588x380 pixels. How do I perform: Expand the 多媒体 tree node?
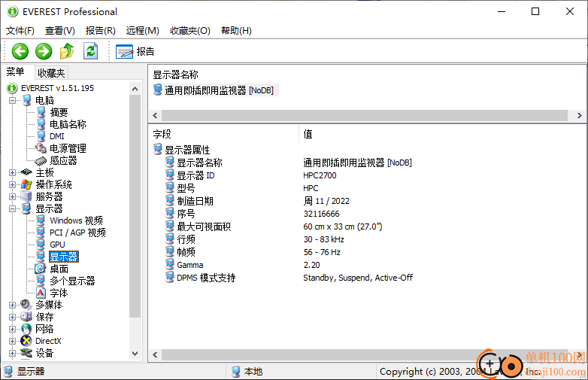pos(12,305)
